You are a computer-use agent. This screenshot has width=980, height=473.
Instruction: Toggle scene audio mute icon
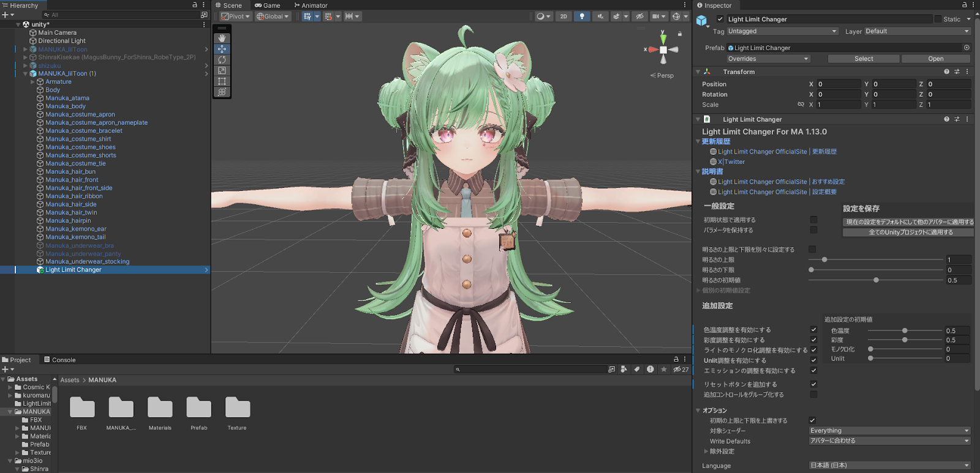pyautogui.click(x=600, y=17)
